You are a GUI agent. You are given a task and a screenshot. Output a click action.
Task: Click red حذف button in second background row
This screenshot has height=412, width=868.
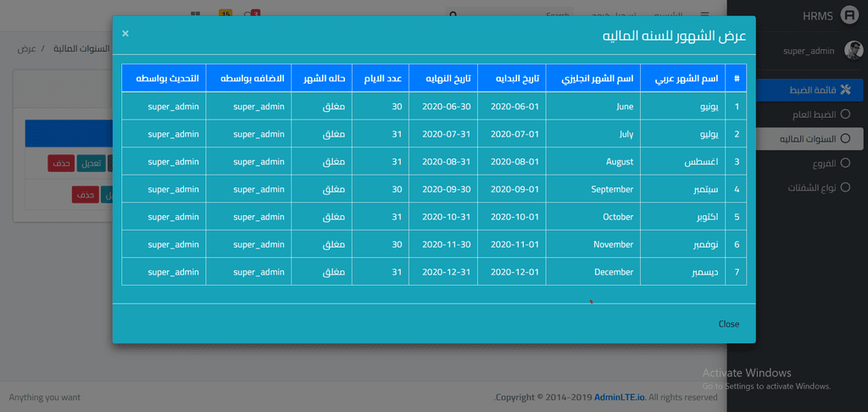[85, 194]
